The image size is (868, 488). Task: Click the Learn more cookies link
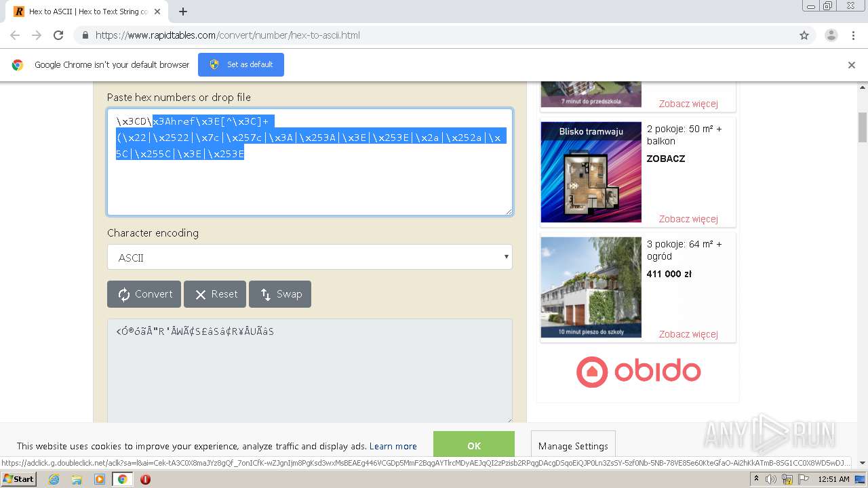(x=393, y=446)
